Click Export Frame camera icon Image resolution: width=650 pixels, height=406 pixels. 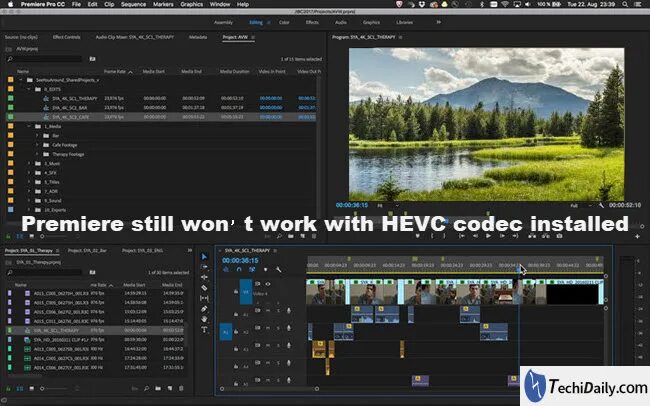click(559, 236)
